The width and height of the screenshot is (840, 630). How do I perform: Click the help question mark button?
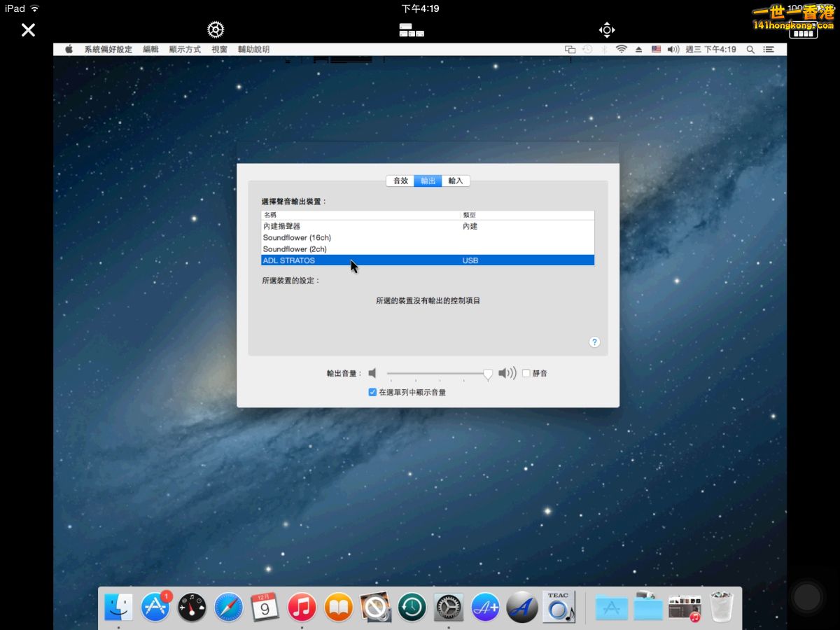(594, 342)
